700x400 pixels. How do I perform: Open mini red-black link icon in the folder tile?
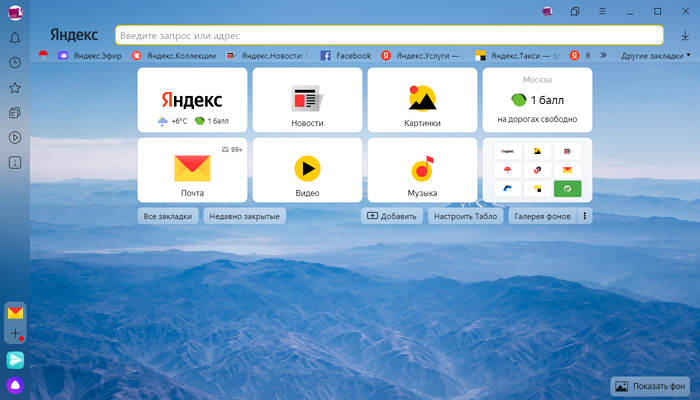coord(538,170)
